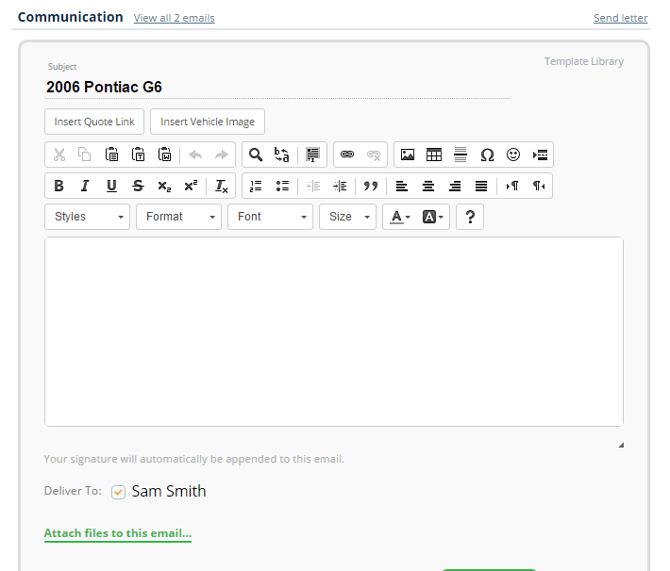Viewport: 670px width, 571px height.
Task: Apply Subscript formatting
Action: [165, 186]
